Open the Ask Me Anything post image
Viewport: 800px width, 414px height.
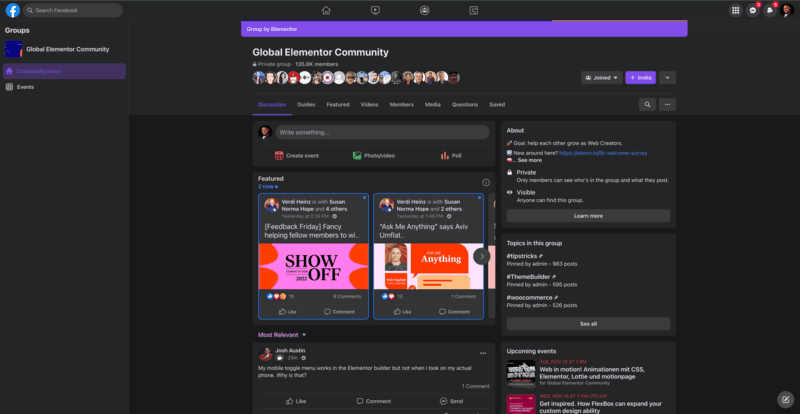(428, 266)
